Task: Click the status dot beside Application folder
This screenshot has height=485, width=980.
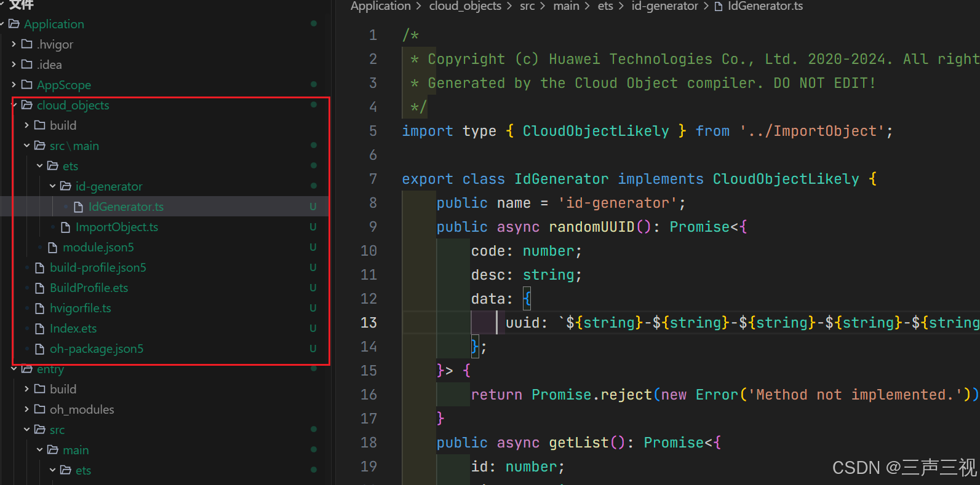Action: coord(314,24)
